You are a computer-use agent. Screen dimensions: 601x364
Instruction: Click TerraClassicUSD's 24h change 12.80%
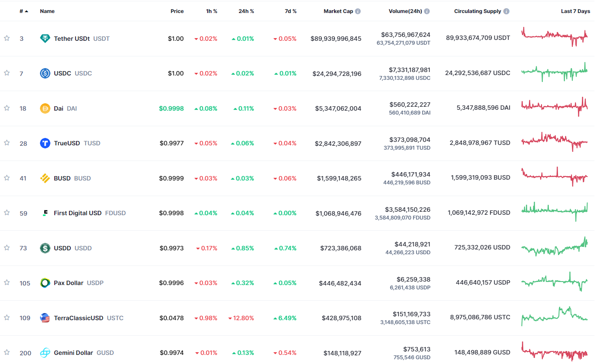[x=241, y=318]
